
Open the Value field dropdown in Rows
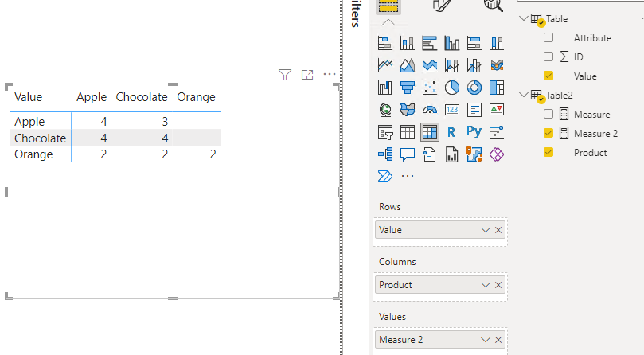pos(486,230)
